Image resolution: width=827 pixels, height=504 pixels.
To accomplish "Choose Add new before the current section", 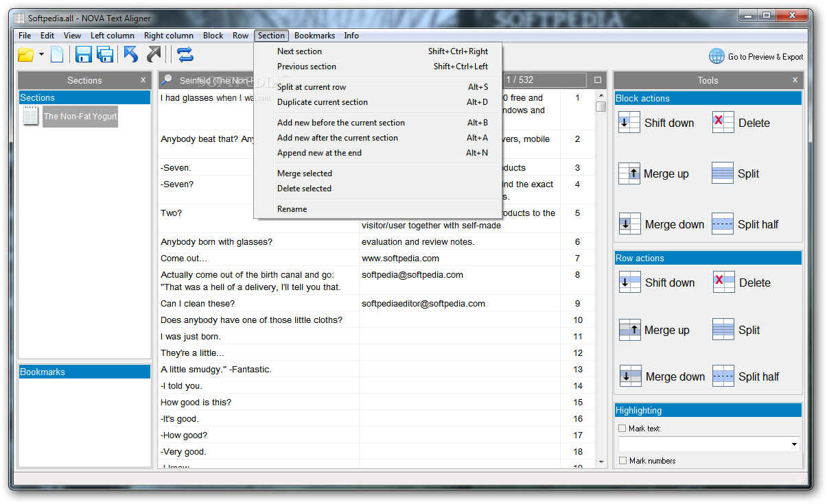I will coord(378,123).
